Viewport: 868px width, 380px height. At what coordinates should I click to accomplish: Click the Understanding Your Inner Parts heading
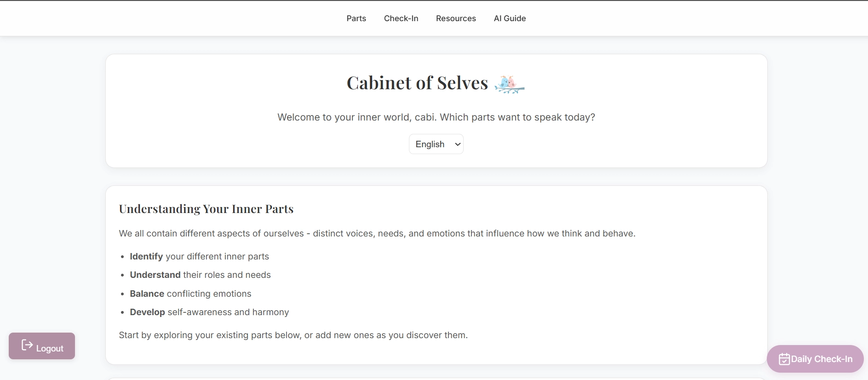point(206,209)
